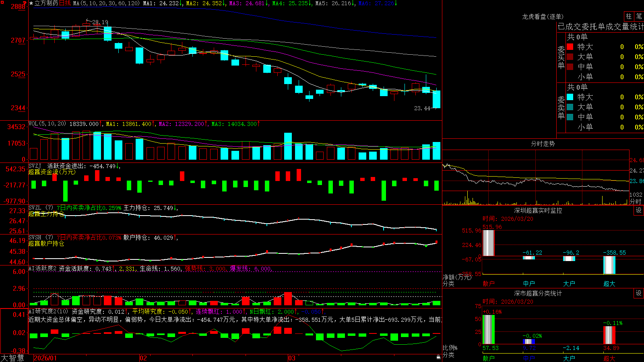Click the 03 month axis marker

point(292,358)
